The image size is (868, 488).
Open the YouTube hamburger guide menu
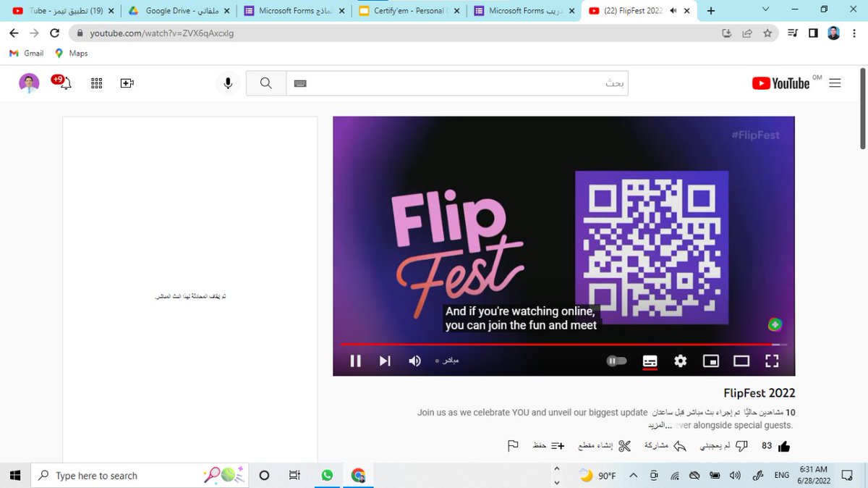click(x=835, y=83)
